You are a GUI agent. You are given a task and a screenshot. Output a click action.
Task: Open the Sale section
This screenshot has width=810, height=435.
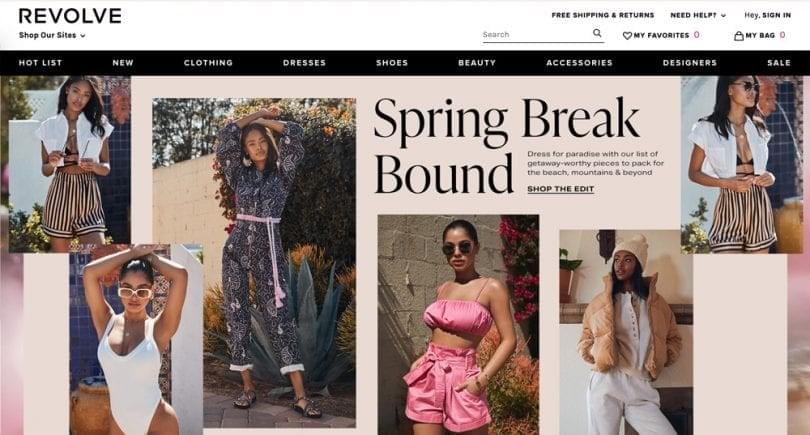pos(778,63)
